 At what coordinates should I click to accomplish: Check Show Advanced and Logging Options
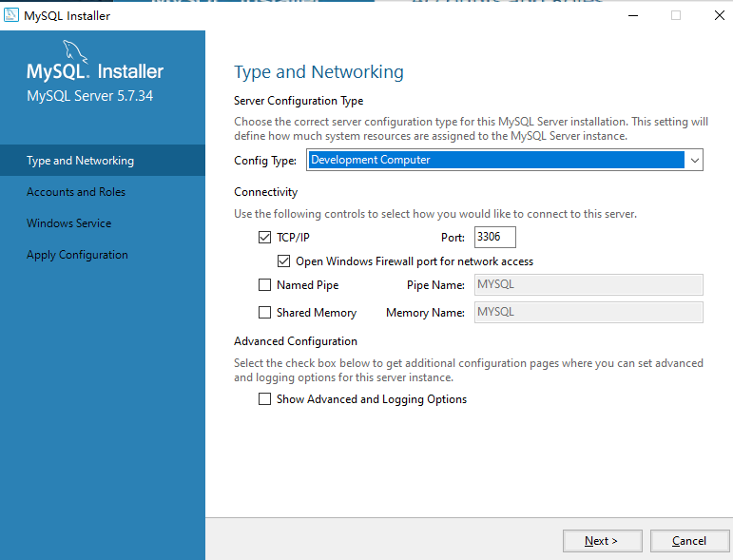coord(264,398)
